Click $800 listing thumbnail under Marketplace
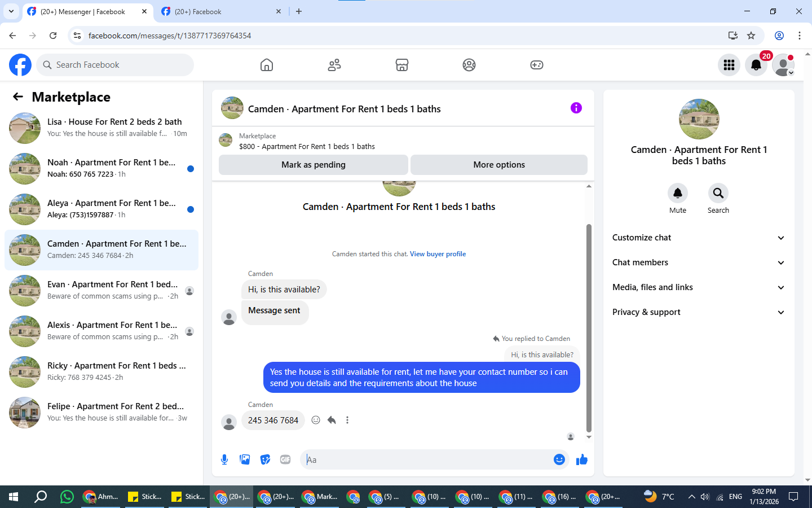The height and width of the screenshot is (508, 812). tap(226, 140)
